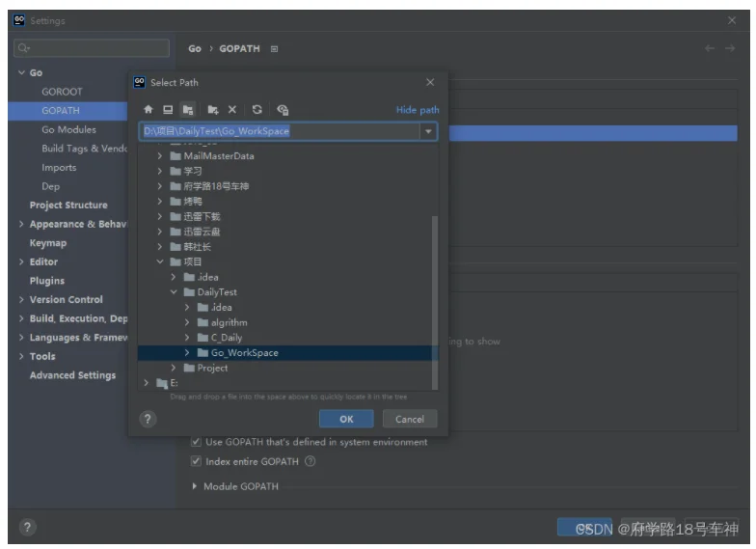Refresh the Select Path file tree
756x549 pixels.
(256, 110)
